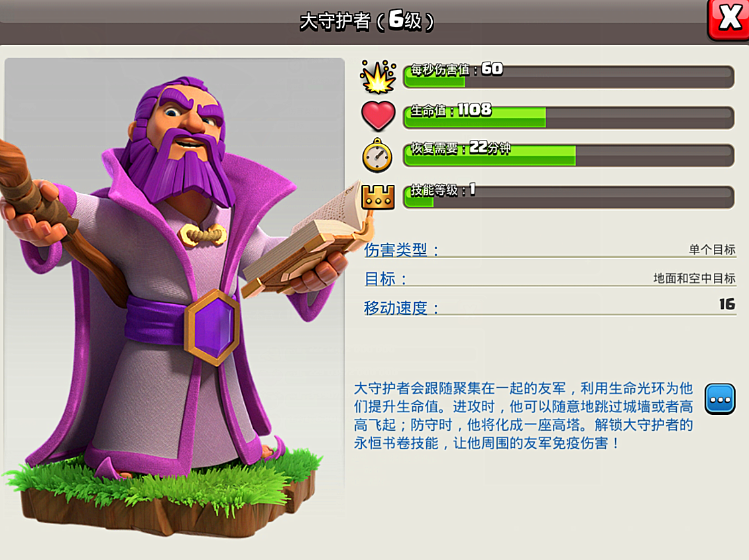The image size is (749, 560).
Task: Click the gold crown ability level icon
Action: (378, 196)
